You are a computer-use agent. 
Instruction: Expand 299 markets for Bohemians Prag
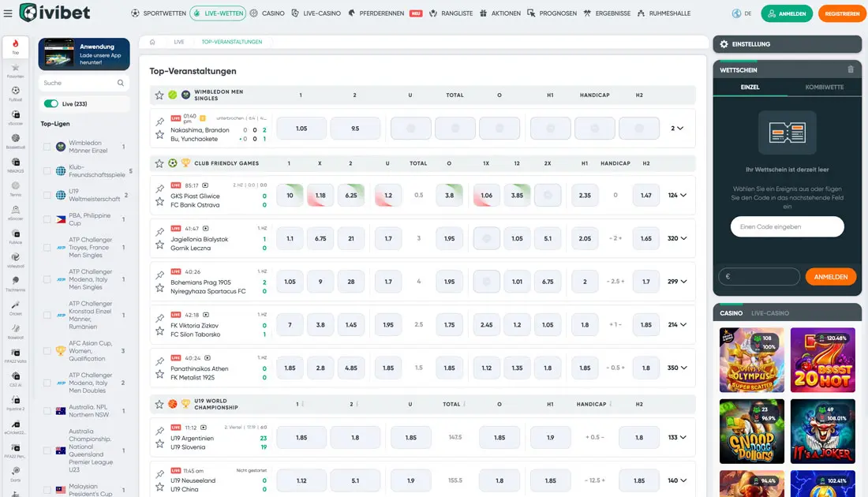677,282
